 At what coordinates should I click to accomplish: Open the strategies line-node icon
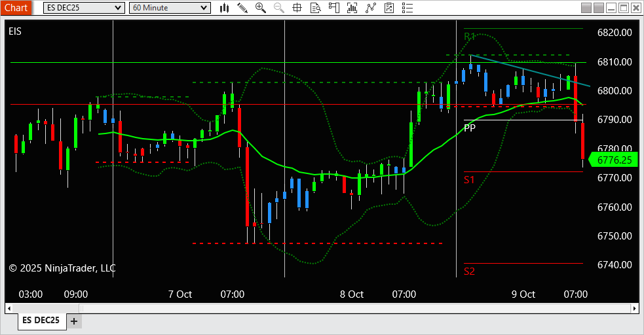tap(371, 8)
